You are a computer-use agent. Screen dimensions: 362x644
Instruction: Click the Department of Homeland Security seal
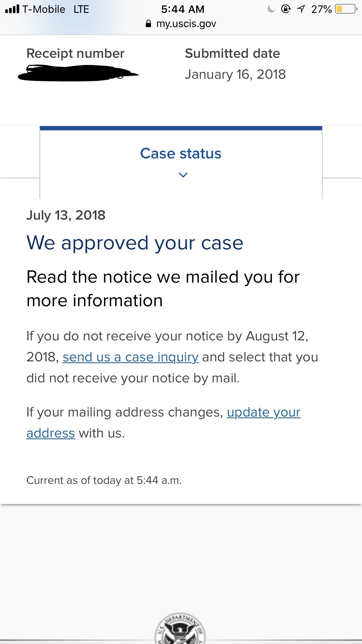180,628
